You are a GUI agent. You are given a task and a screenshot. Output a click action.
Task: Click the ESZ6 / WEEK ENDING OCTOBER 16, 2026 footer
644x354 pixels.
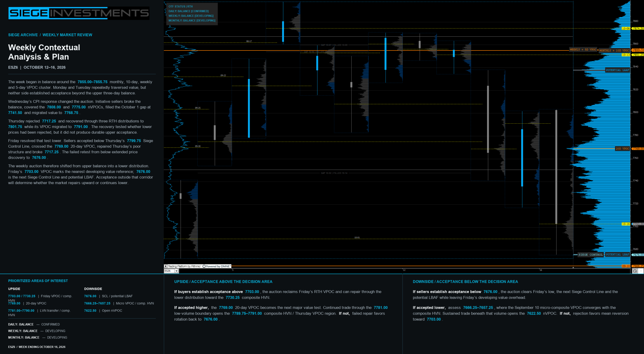tap(37, 347)
